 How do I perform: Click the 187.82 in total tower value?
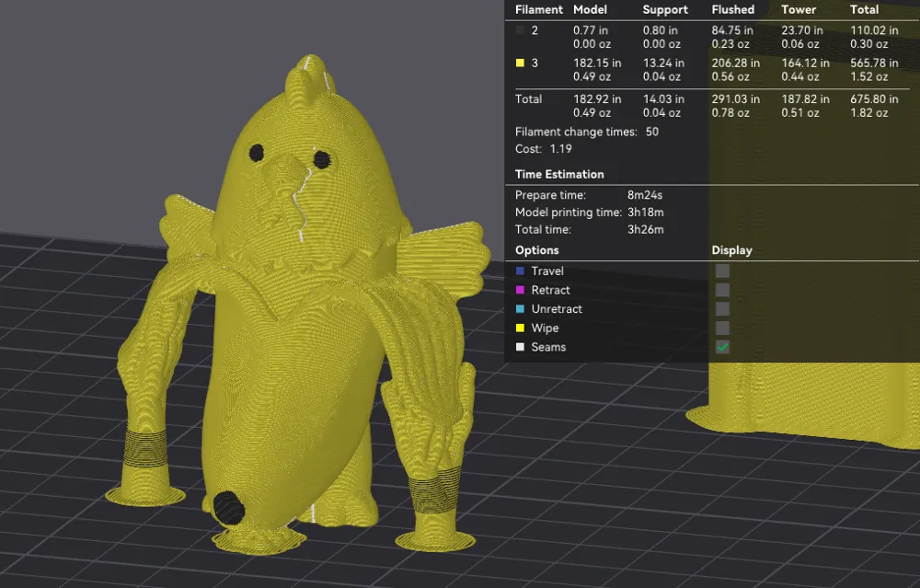[805, 99]
